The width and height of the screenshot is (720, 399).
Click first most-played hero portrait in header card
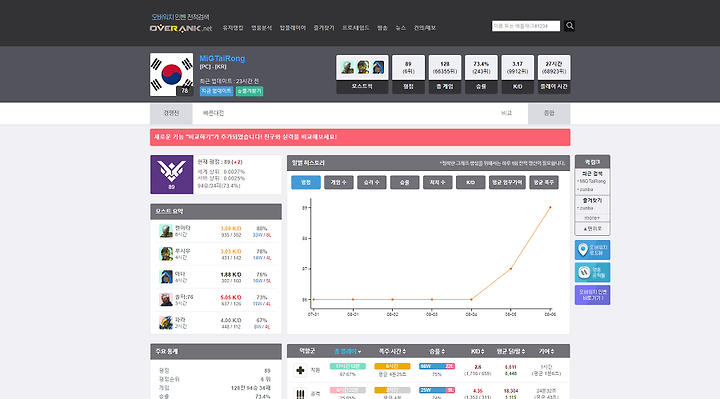pyautogui.click(x=348, y=67)
